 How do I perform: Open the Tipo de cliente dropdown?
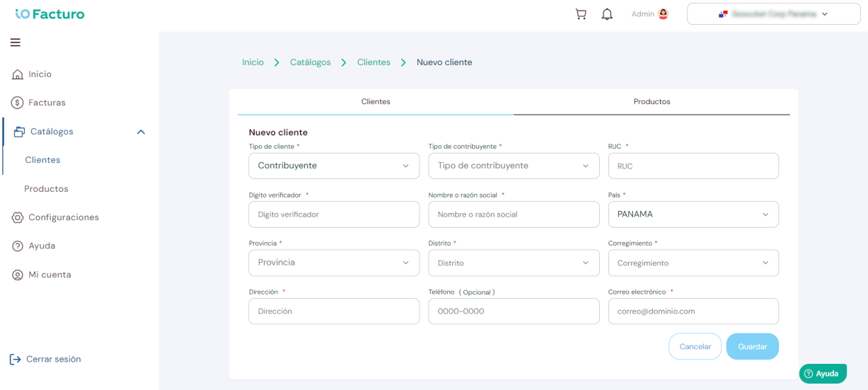pos(334,166)
